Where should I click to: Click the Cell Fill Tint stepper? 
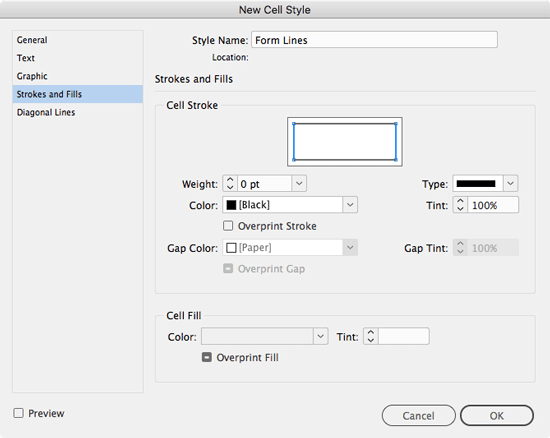pos(371,336)
